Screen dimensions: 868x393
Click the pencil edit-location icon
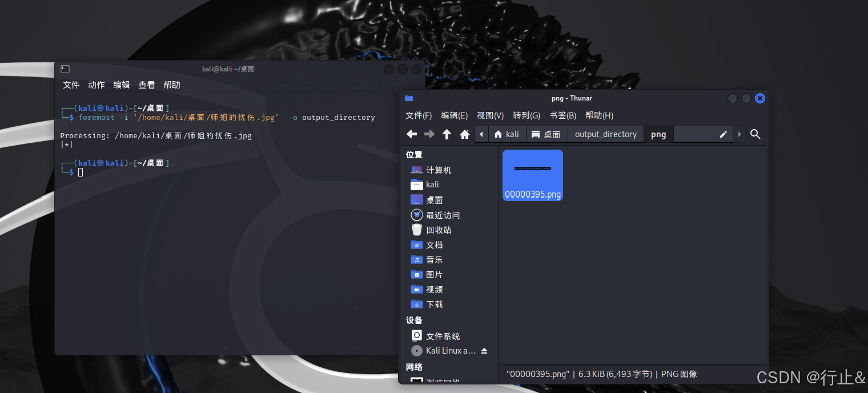[724, 134]
